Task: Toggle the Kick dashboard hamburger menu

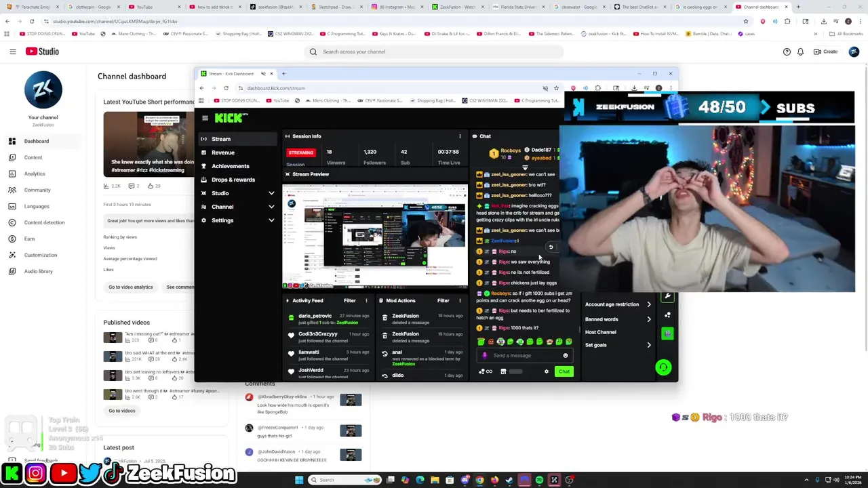Action: [x=205, y=118]
